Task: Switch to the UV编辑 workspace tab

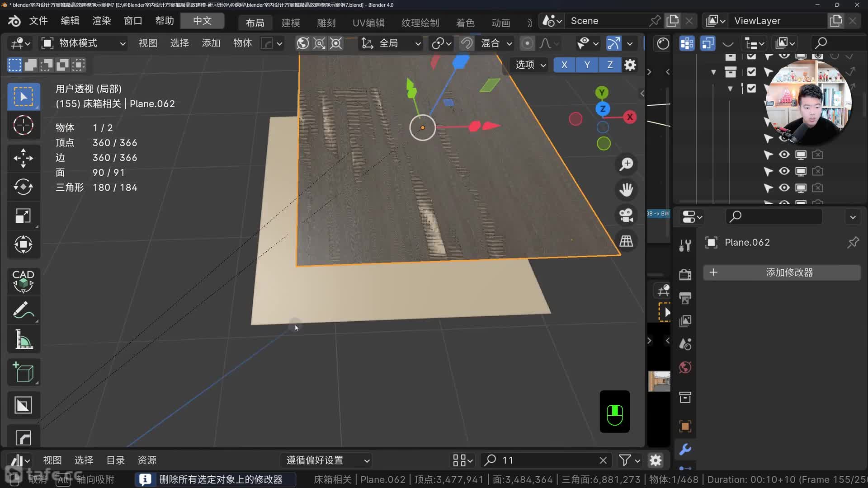Action: click(x=368, y=23)
